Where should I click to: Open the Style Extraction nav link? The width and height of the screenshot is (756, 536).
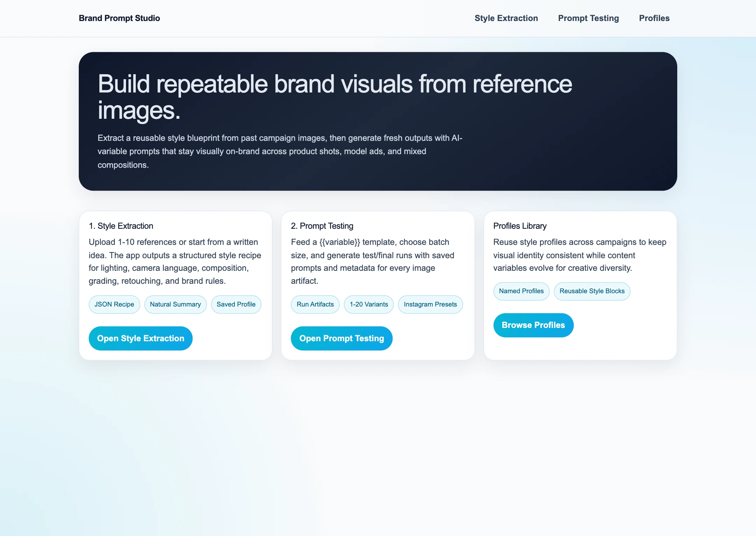506,18
